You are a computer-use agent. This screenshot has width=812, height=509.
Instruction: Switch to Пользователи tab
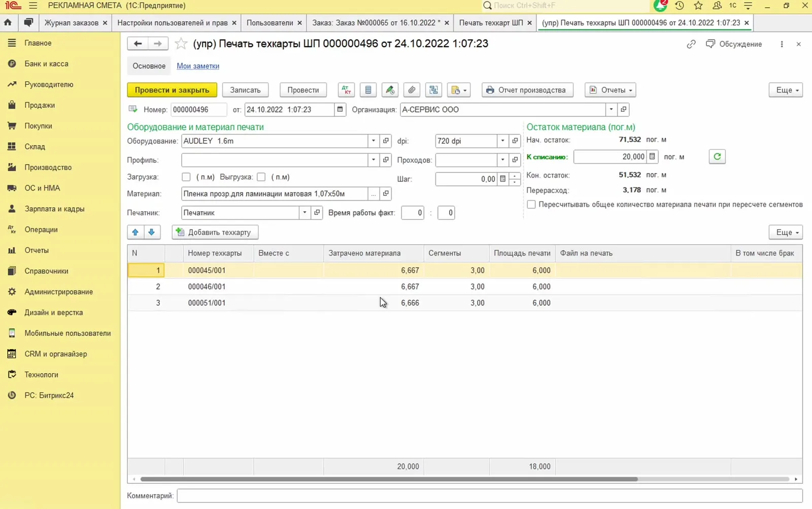(x=270, y=22)
